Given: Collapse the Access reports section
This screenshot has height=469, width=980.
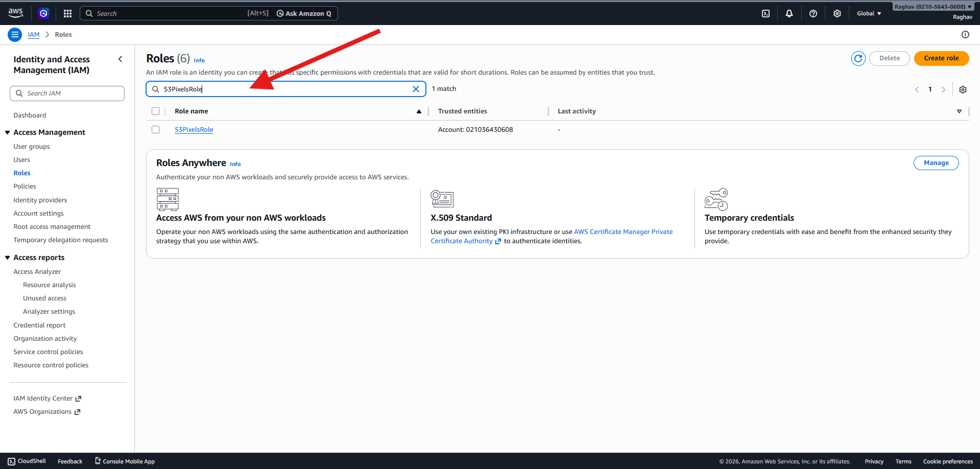Looking at the screenshot, I should pos(8,257).
